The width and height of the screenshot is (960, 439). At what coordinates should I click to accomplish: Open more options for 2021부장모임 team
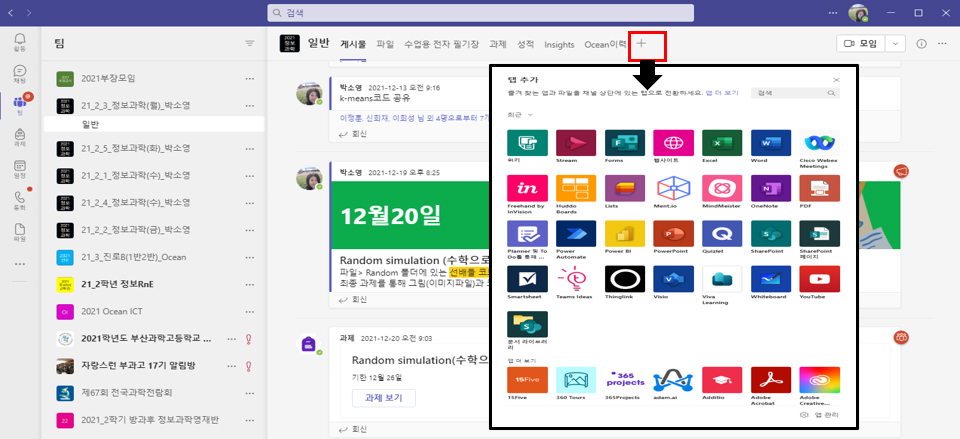249,78
